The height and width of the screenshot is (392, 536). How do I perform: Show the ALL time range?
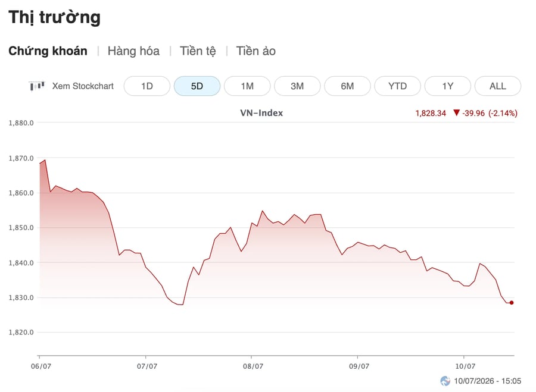[x=498, y=86]
